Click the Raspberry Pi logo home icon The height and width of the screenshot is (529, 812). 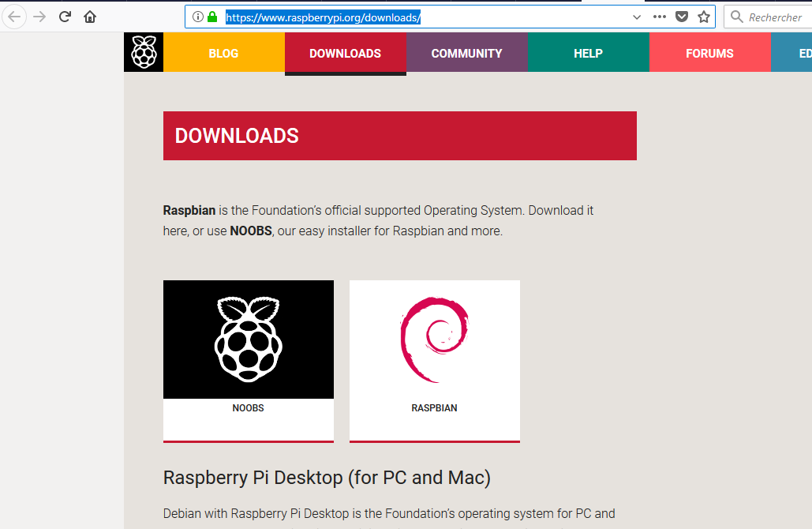pyautogui.click(x=144, y=52)
